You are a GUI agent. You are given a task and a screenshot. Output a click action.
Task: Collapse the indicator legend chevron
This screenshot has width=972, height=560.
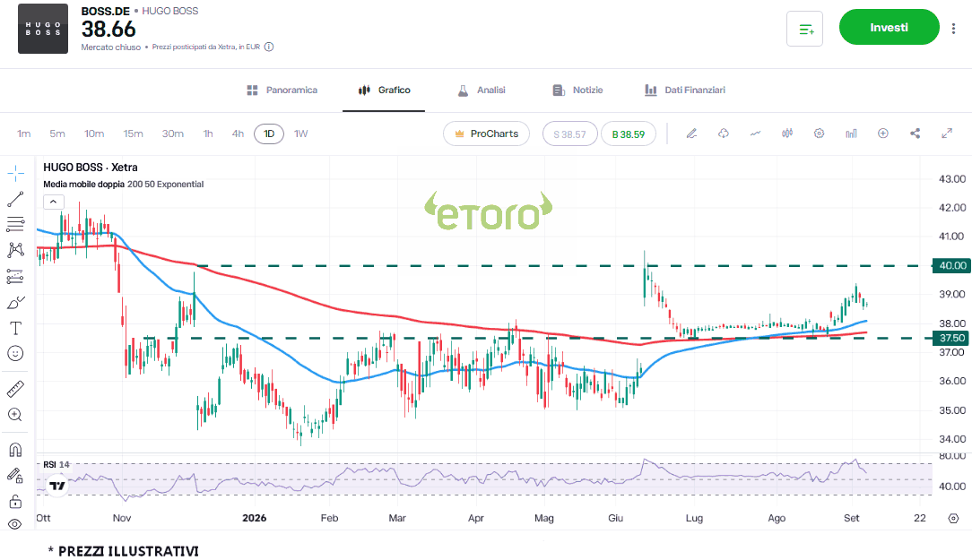click(53, 202)
